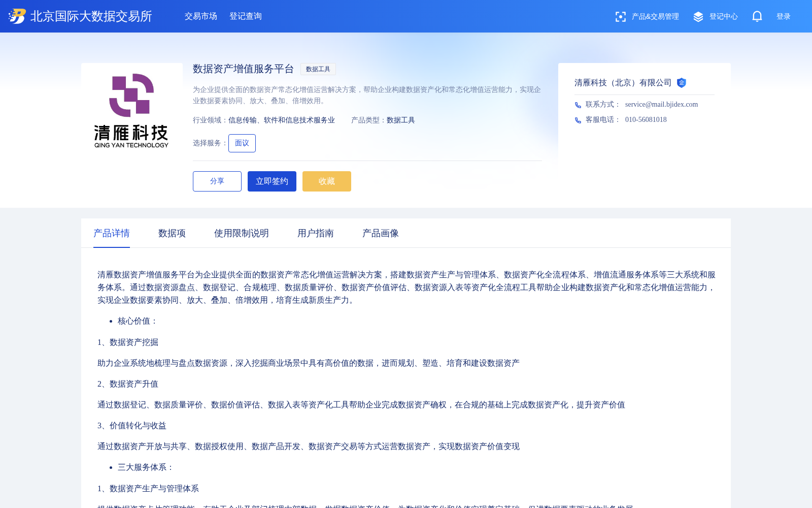Click the paragraph starting 通过数据资产开放与共享
The height and width of the screenshot is (508, 812).
pyautogui.click(x=309, y=447)
